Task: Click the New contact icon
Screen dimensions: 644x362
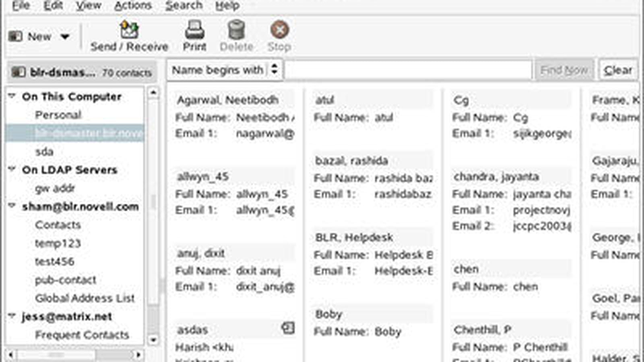Action: pos(16,37)
